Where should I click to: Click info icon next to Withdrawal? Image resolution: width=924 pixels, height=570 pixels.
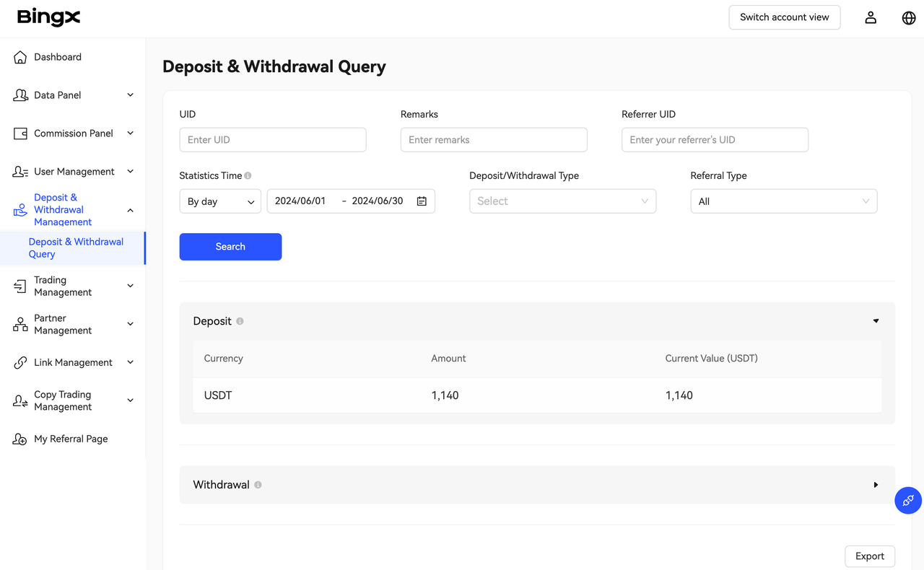258,485
